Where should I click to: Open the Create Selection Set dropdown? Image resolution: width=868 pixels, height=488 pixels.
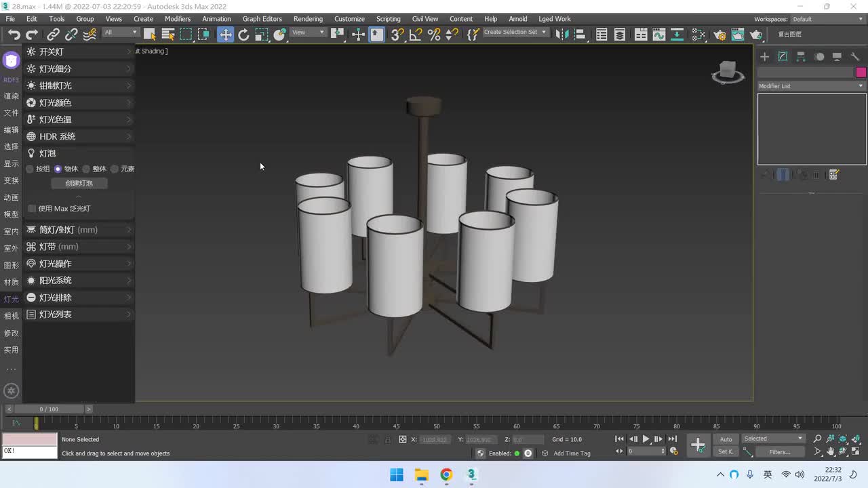[x=515, y=33]
